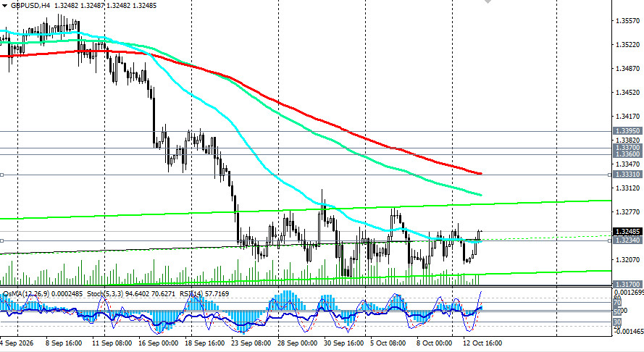Click the current price tag 1.32485
Viewport: 644px width, 352px height.
click(627, 232)
